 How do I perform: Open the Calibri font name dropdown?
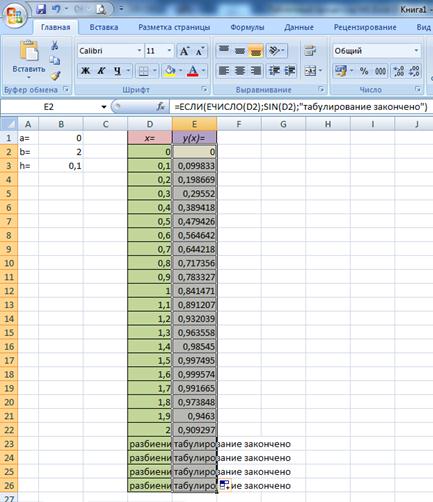pos(139,51)
